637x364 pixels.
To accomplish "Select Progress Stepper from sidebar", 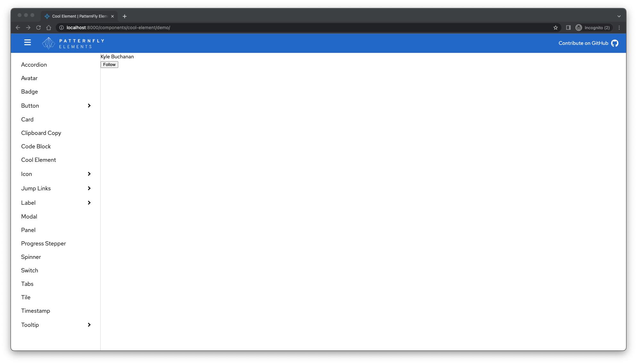I will click(x=43, y=243).
